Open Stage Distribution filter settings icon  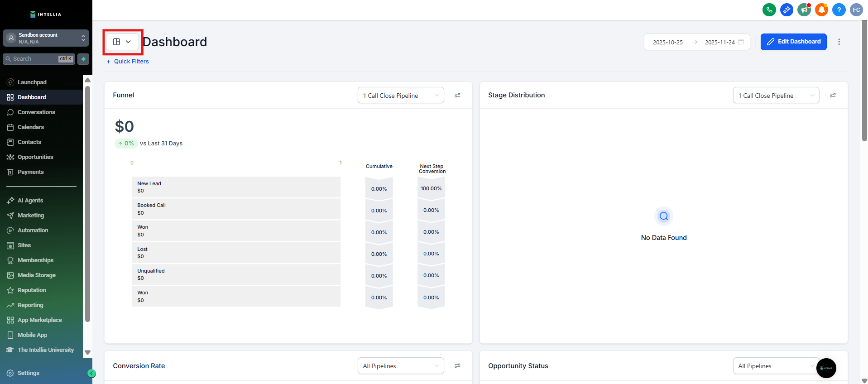(833, 95)
